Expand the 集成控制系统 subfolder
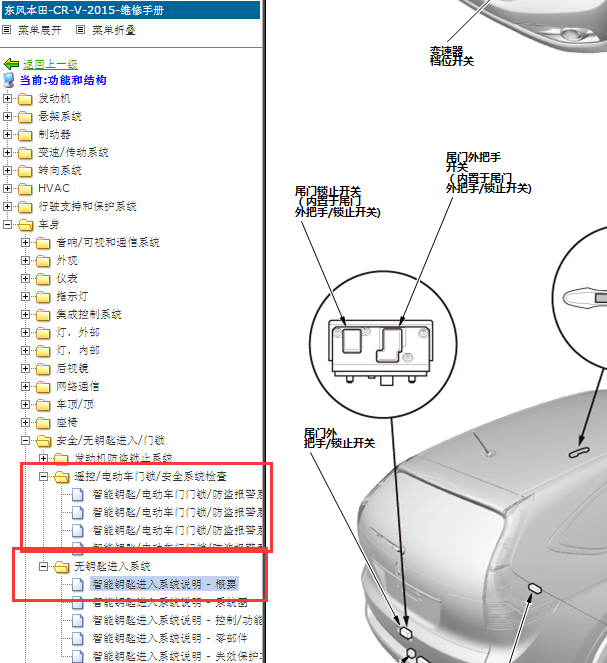The image size is (607, 663). (x=25, y=314)
